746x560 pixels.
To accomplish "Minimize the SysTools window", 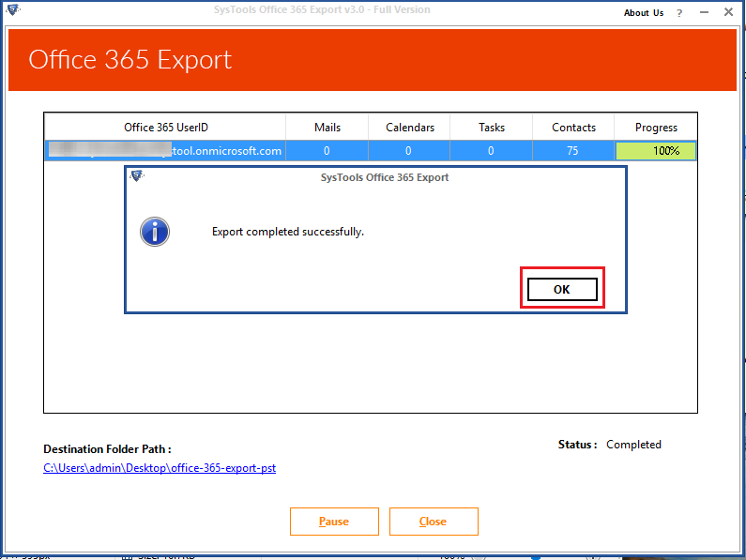I will click(x=704, y=12).
